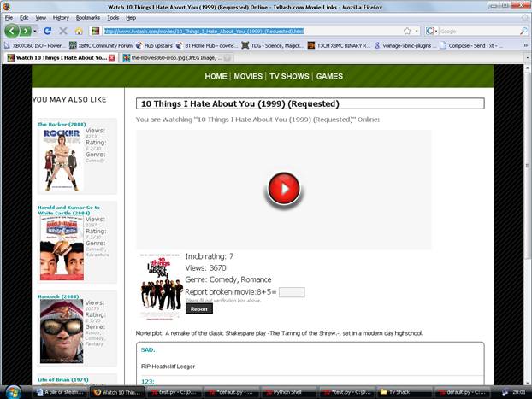Viewport: 532px width, 399px height.
Task: Open Compose - Send Txt bookmark
Action: click(x=471, y=45)
